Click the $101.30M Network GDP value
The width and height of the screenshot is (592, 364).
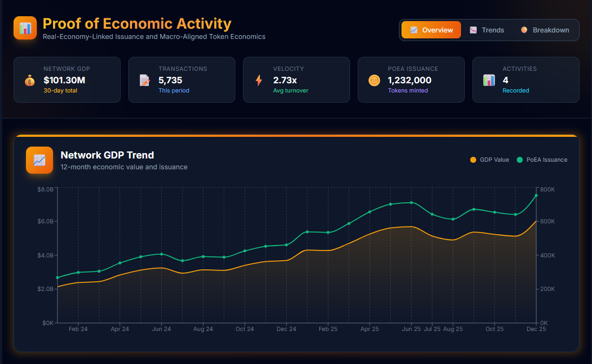click(64, 80)
